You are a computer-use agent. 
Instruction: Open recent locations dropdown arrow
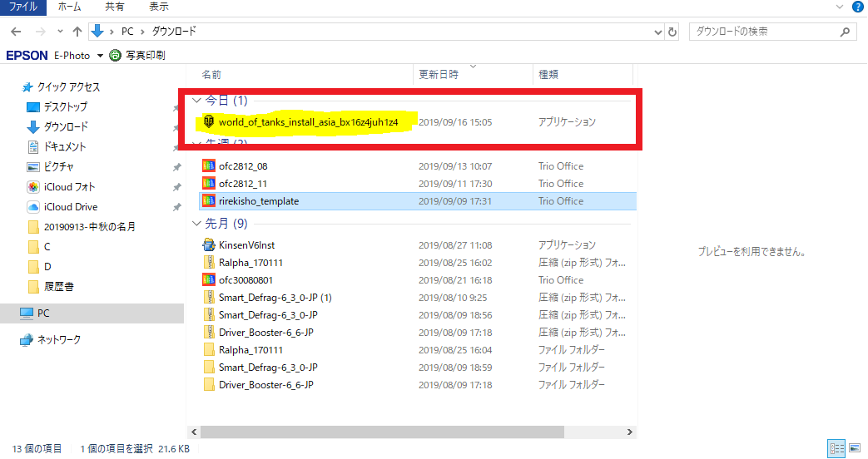click(60, 32)
